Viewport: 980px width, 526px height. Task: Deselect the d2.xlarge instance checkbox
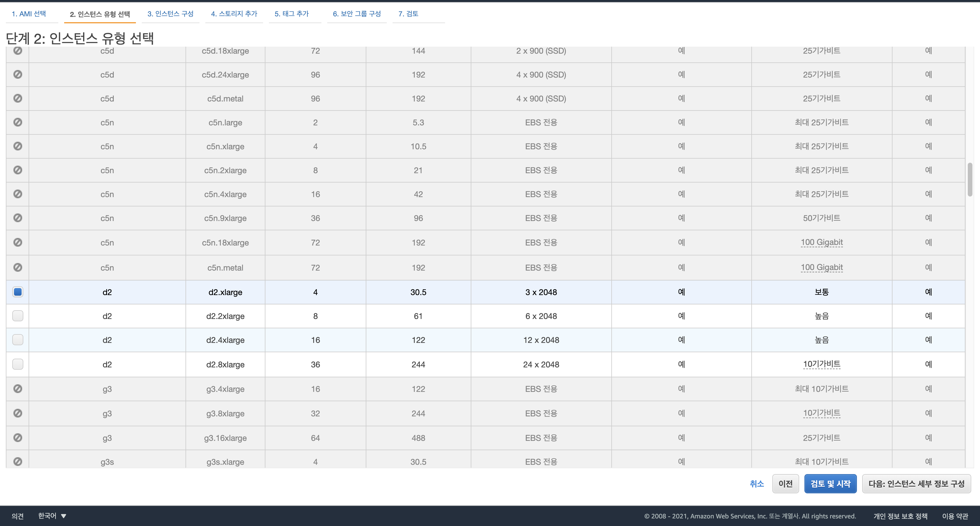point(17,292)
